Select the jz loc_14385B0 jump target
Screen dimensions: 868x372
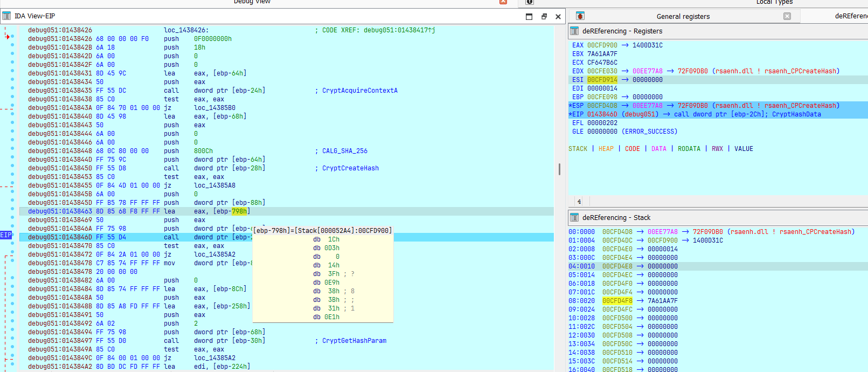214,108
